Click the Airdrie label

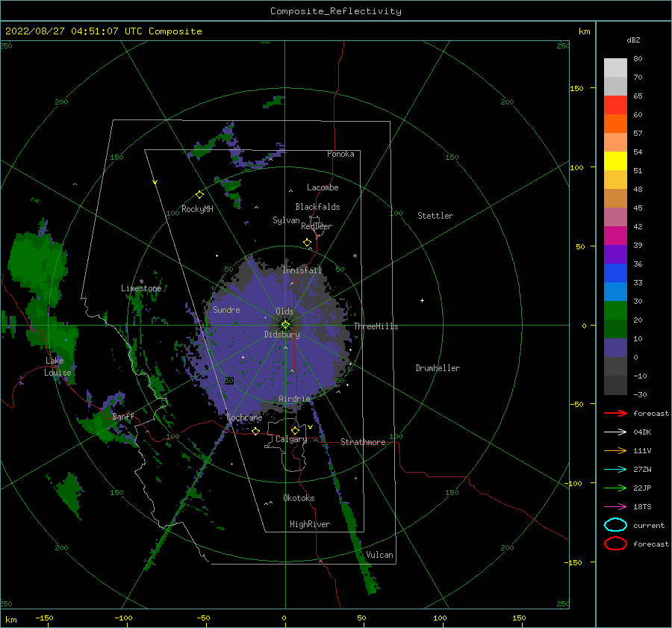[x=294, y=399]
